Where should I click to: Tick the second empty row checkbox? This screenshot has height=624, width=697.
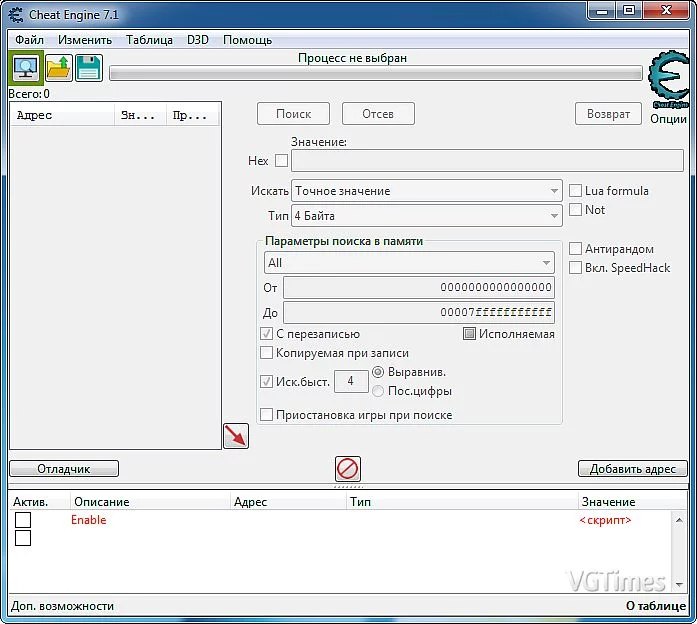pos(23,538)
